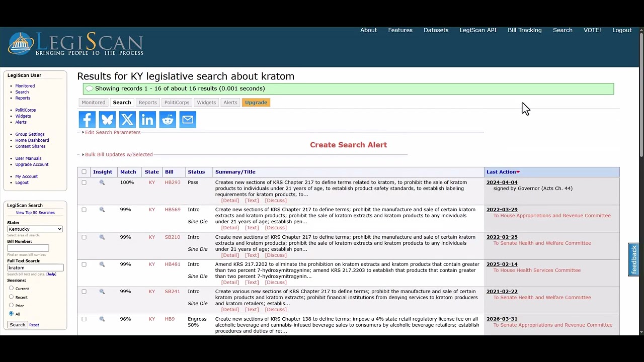
Task: Open User Manuals in sidebar
Action: click(x=28, y=158)
